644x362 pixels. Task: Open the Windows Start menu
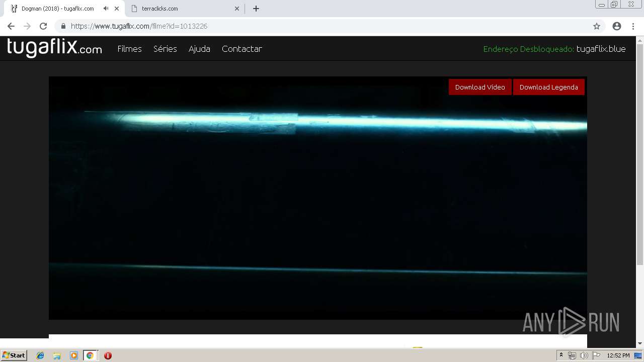pos(14,355)
